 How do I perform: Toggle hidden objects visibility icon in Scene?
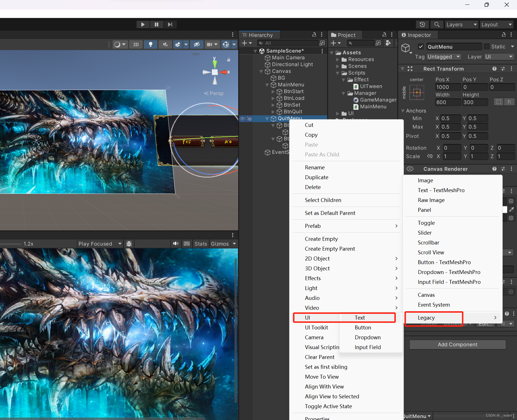tap(197, 44)
